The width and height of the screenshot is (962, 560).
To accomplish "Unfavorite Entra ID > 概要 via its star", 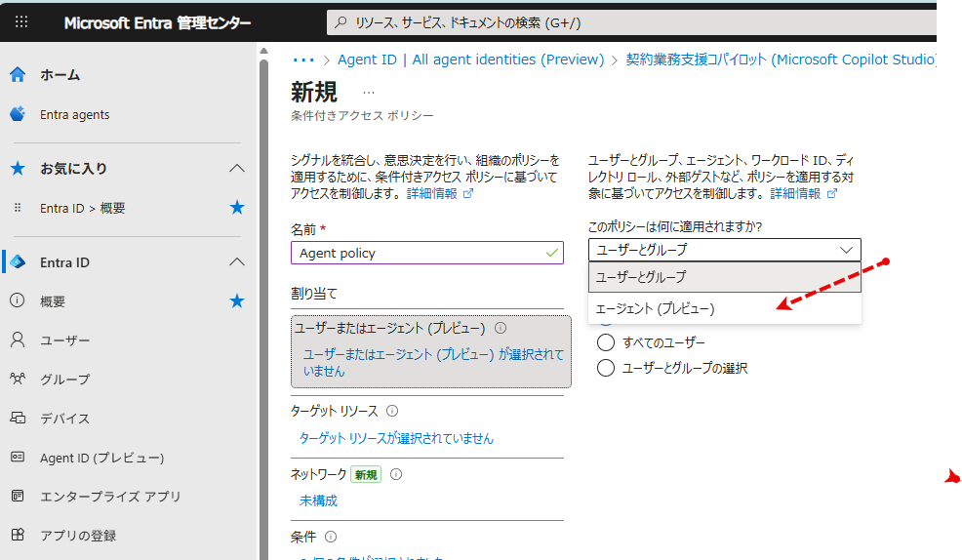I will click(237, 208).
